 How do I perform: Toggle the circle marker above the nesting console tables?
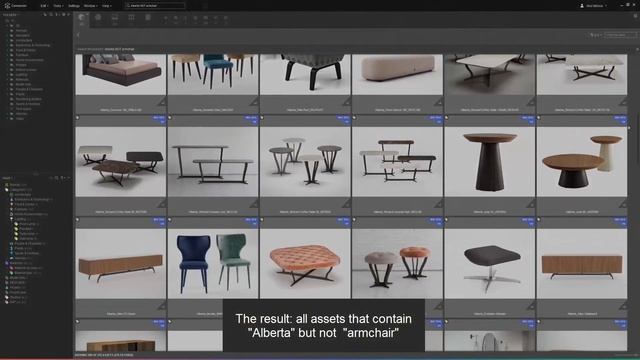(x=354, y=118)
